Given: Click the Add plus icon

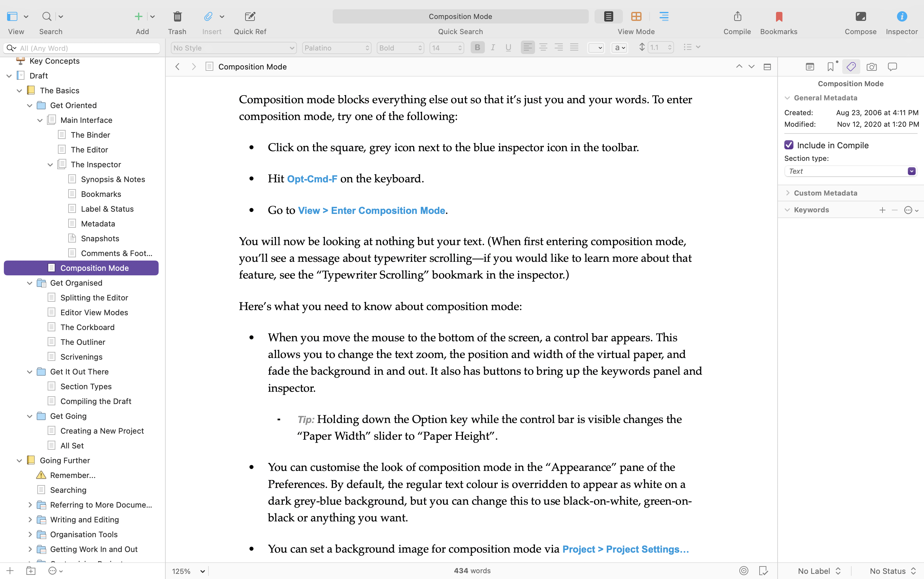Looking at the screenshot, I should (139, 16).
